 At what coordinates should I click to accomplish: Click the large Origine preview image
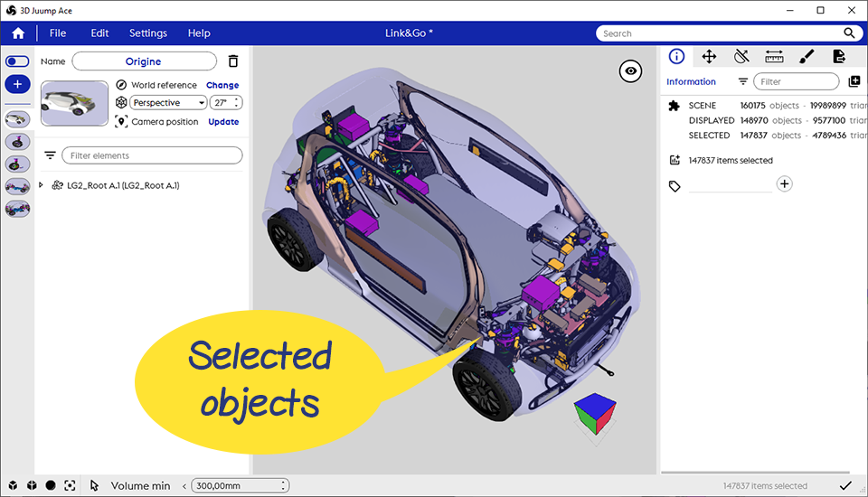pyautogui.click(x=74, y=103)
